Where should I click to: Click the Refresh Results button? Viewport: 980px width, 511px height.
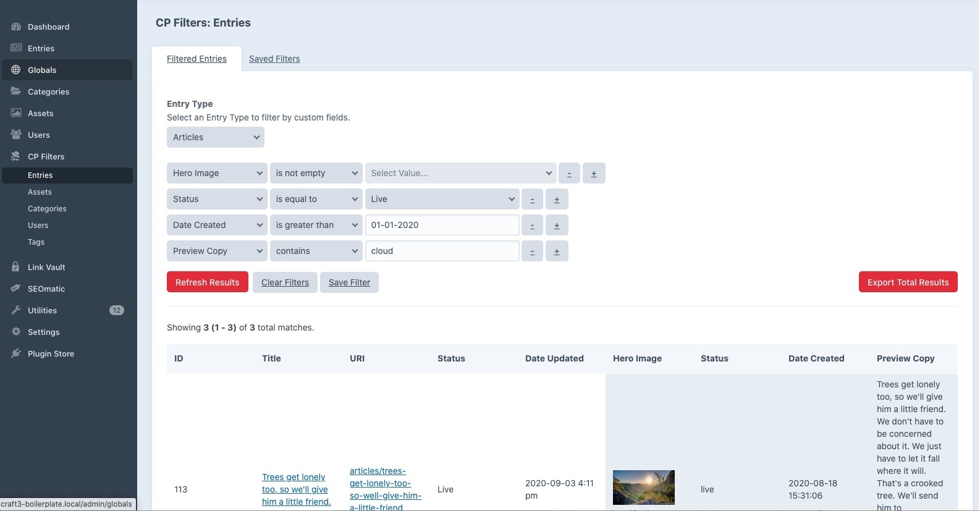pyautogui.click(x=208, y=282)
